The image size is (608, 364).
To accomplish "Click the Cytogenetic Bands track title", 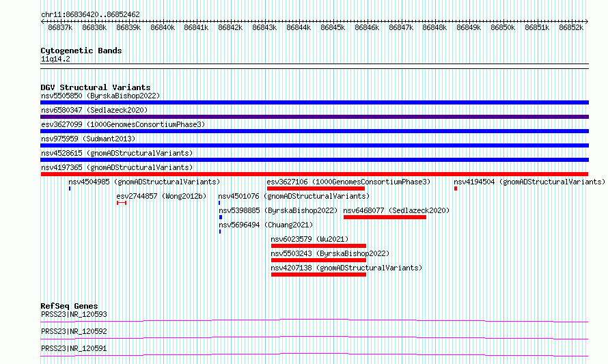I will click(x=81, y=51).
